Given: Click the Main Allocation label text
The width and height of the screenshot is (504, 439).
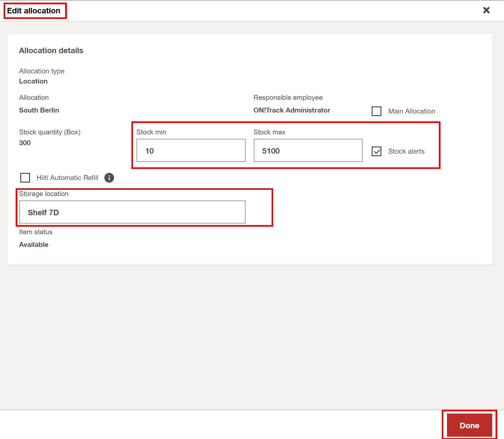Looking at the screenshot, I should [411, 111].
